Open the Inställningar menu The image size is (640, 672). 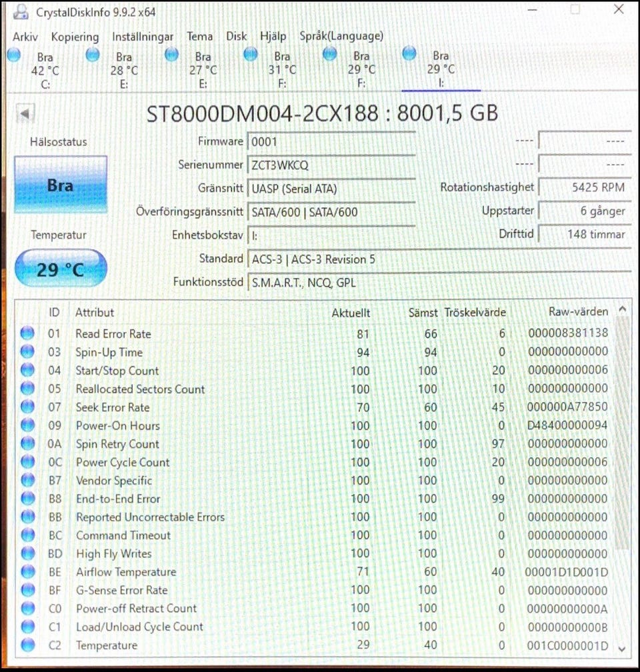(142, 37)
